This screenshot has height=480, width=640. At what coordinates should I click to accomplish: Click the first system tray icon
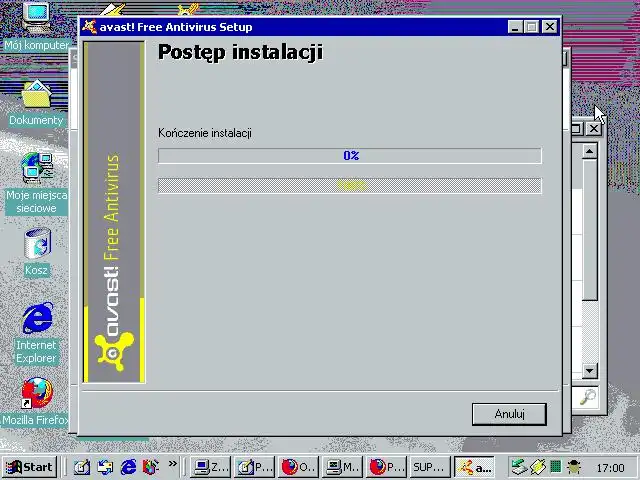click(520, 467)
